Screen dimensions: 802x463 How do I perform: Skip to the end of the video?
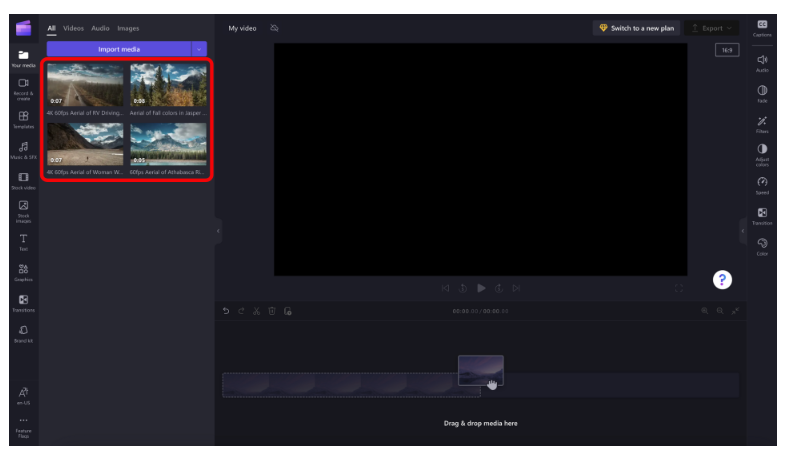tap(517, 289)
